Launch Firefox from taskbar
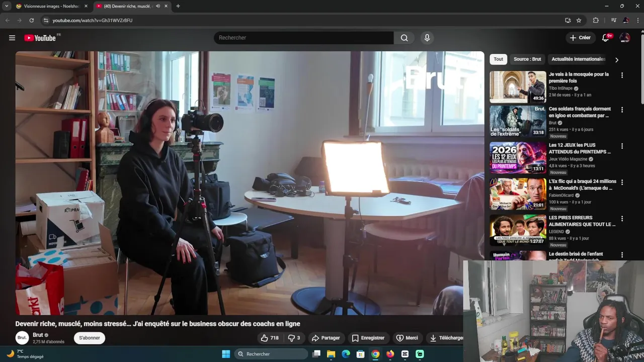644x362 pixels. [x=390, y=354]
